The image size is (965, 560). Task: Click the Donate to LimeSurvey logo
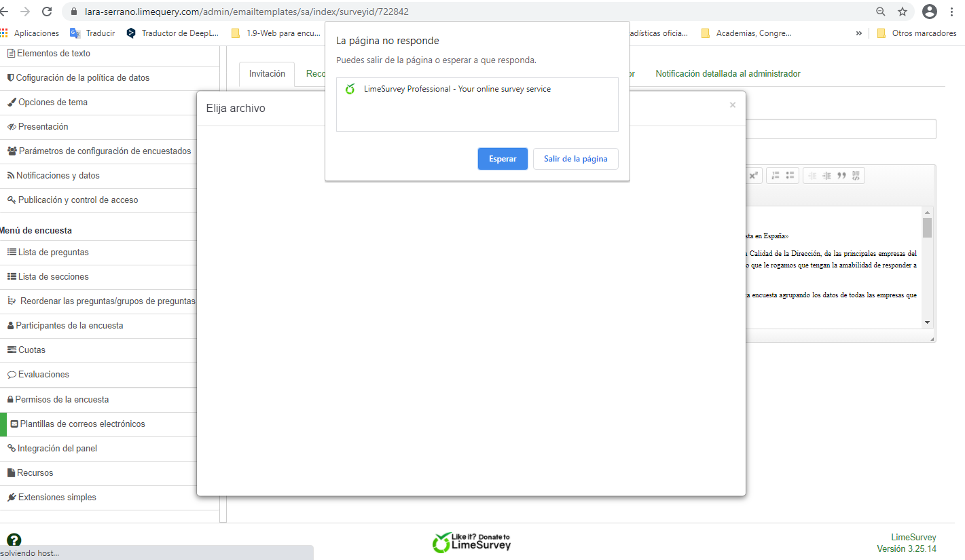472,542
